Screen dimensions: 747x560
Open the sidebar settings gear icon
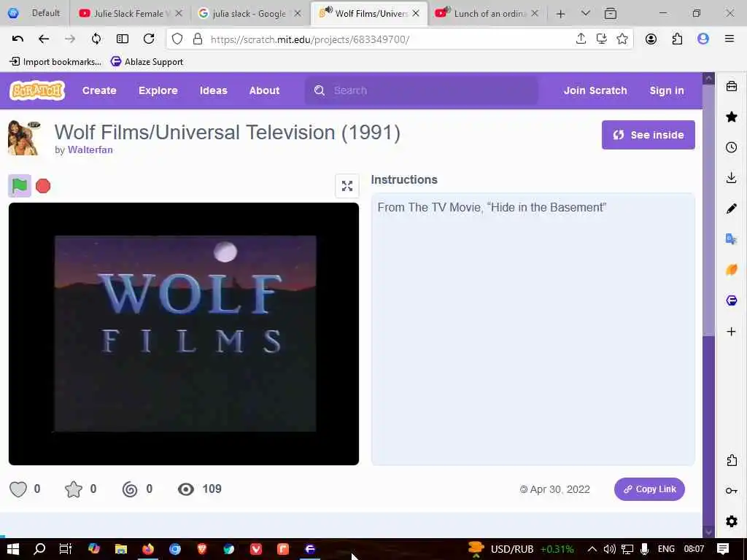pyautogui.click(x=731, y=521)
